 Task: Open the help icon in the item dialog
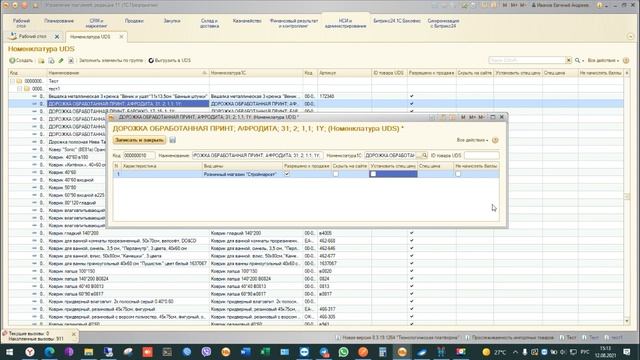495,140
